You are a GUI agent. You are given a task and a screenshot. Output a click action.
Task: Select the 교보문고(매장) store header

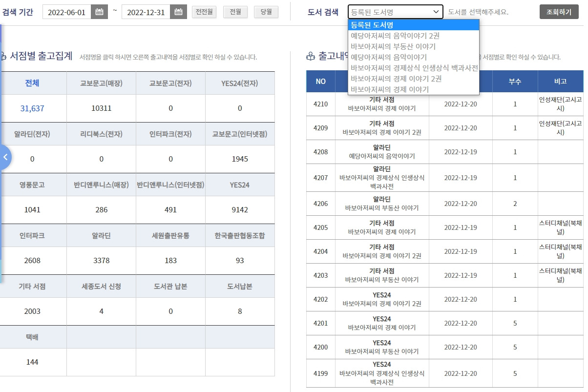(x=101, y=83)
